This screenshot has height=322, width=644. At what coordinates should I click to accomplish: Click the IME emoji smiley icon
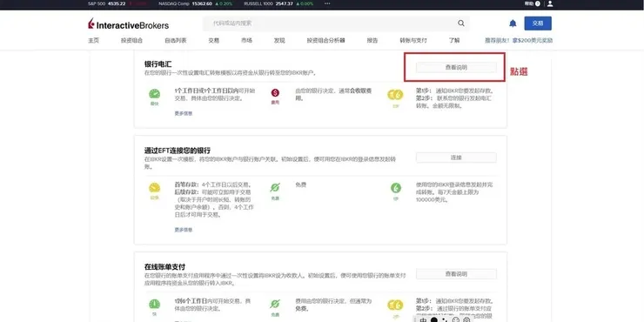tap(456, 319)
